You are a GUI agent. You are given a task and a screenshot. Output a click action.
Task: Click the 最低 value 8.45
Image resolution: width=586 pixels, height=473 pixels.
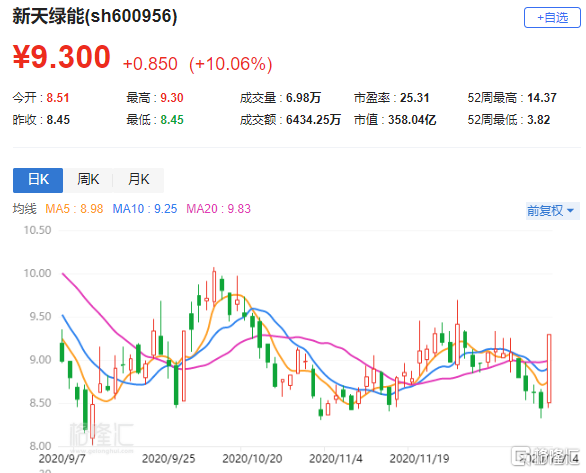pyautogui.click(x=172, y=120)
